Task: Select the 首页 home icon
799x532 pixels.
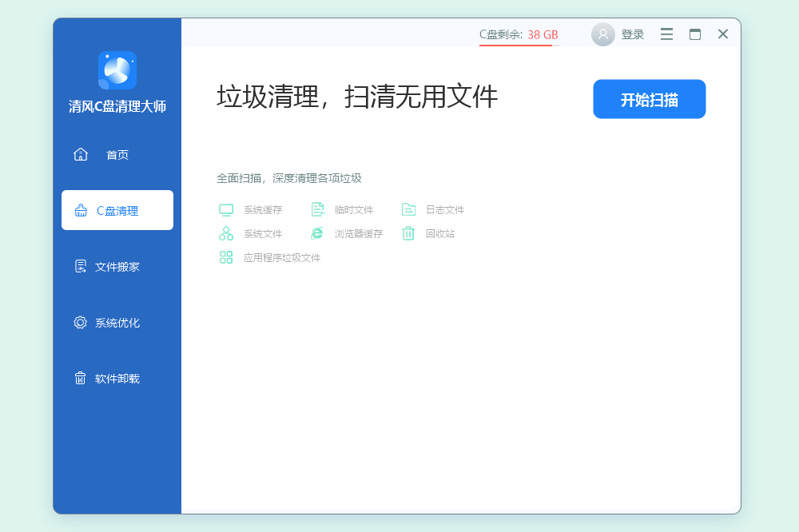Action: 81,154
